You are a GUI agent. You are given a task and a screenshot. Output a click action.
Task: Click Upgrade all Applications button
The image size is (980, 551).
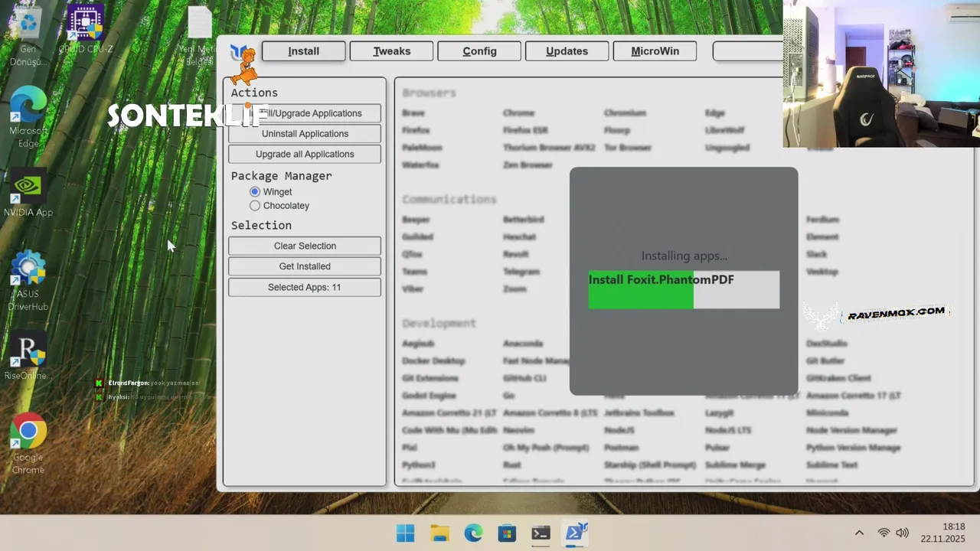(305, 154)
